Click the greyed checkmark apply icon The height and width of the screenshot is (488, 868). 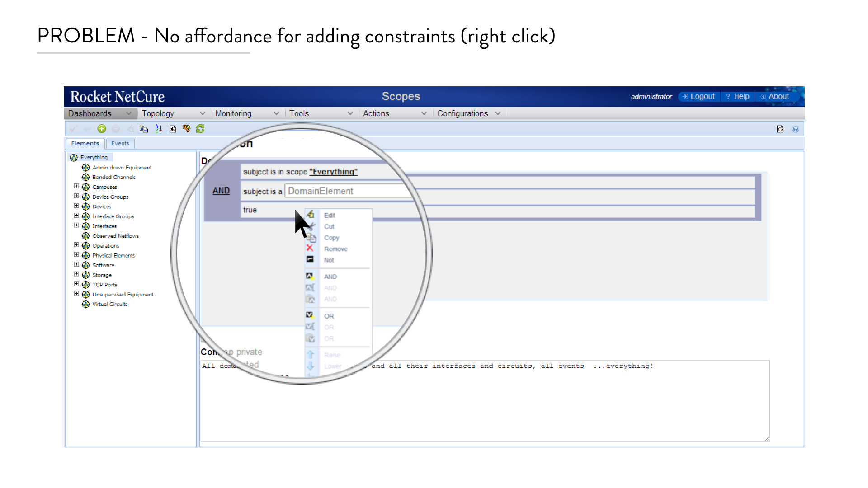[74, 129]
